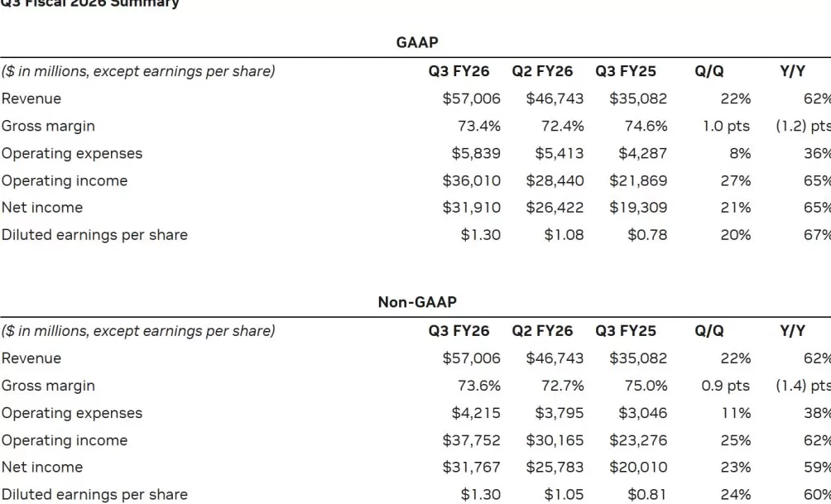Click GAAP gross margin 73.4% cell
Screen dimensions: 831x504
coord(479,126)
